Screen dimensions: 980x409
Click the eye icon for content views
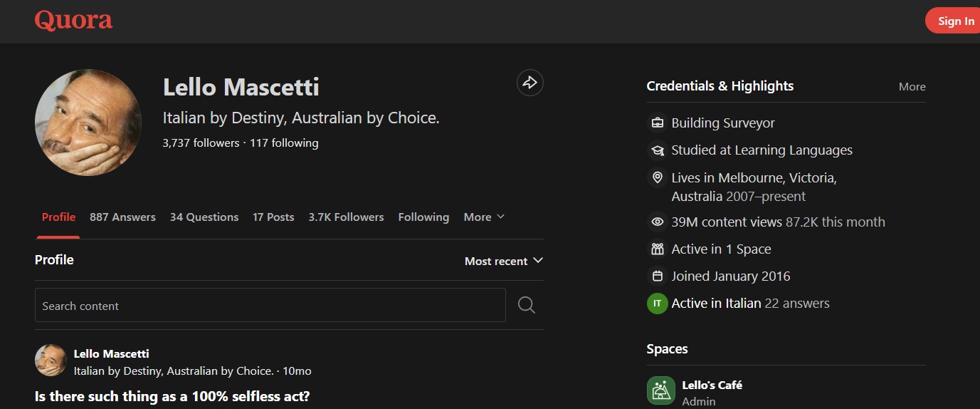[657, 222]
